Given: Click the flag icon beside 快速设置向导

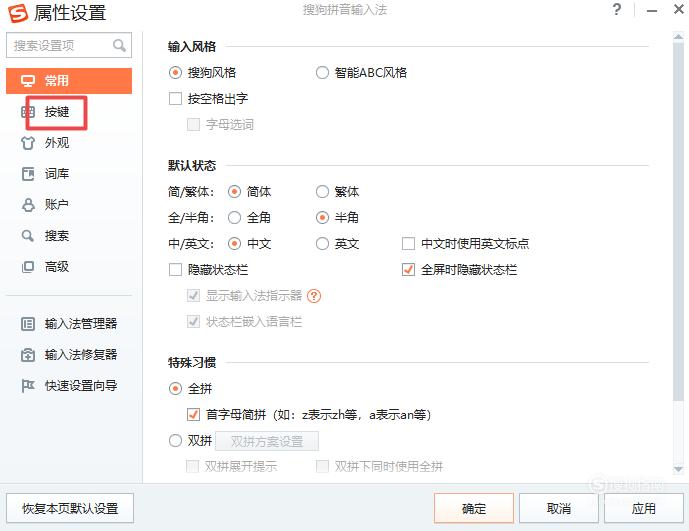Looking at the screenshot, I should pyautogui.click(x=28, y=386).
